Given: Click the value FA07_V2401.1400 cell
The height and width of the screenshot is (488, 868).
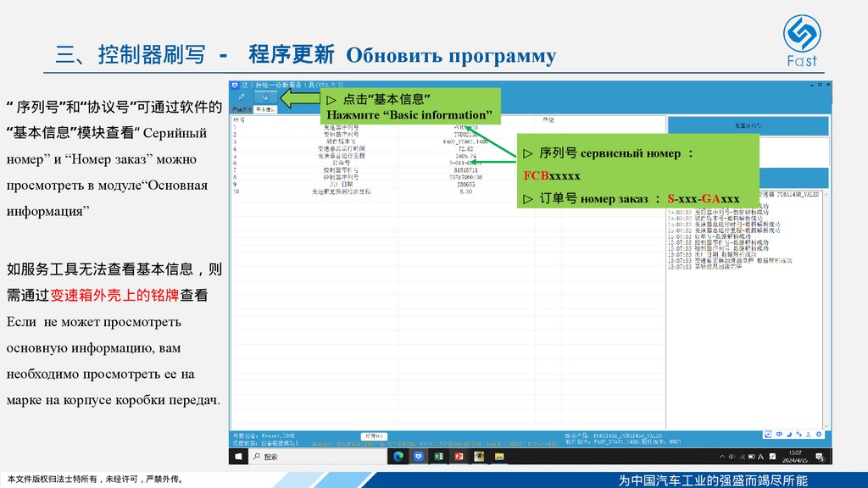Looking at the screenshot, I should 465,141.
